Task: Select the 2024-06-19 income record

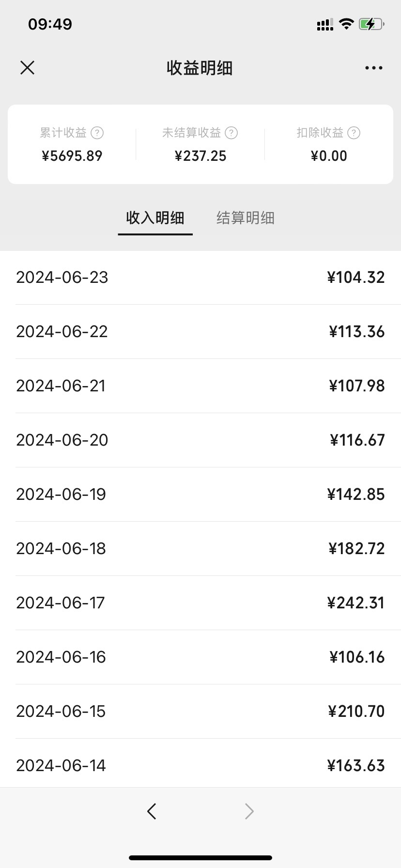Action: click(200, 495)
